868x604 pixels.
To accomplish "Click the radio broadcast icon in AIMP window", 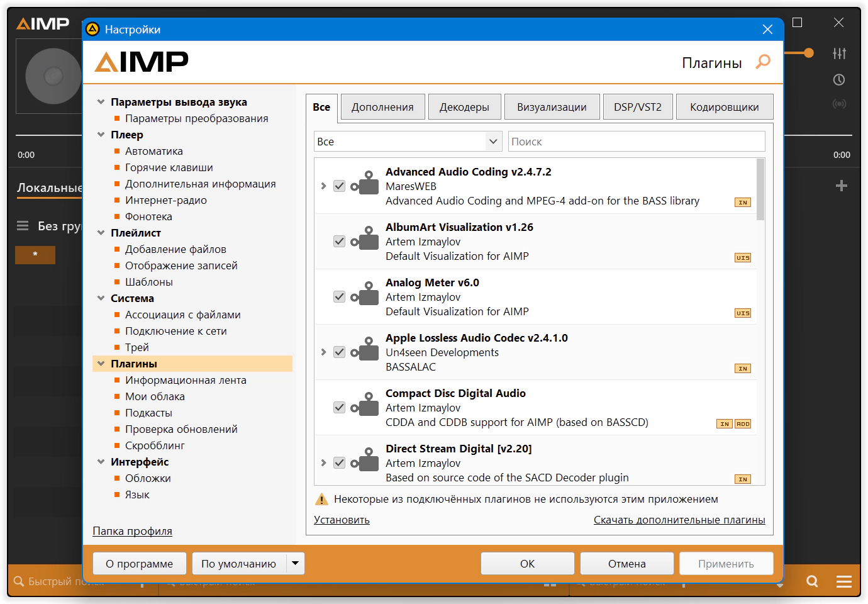I will [x=839, y=104].
